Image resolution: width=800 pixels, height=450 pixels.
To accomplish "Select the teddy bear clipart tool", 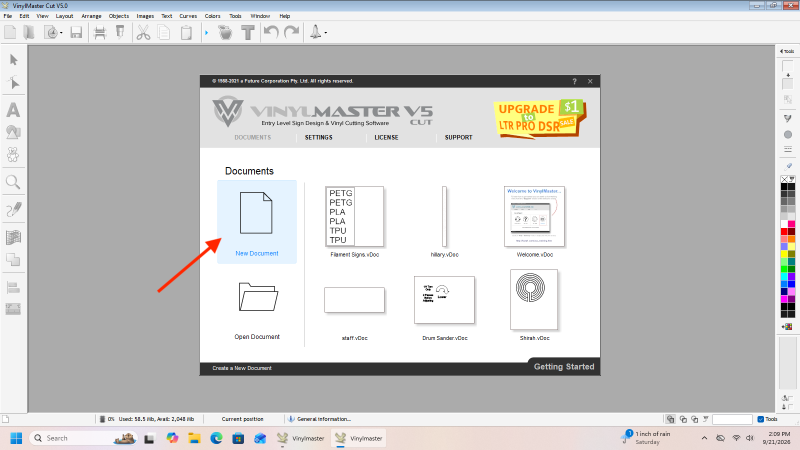I will 13,154.
